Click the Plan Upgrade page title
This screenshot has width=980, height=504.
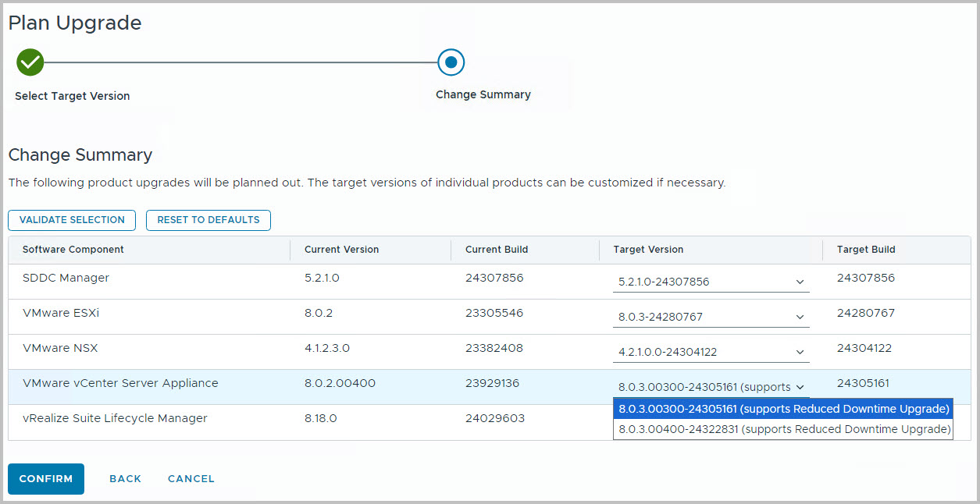click(x=75, y=23)
